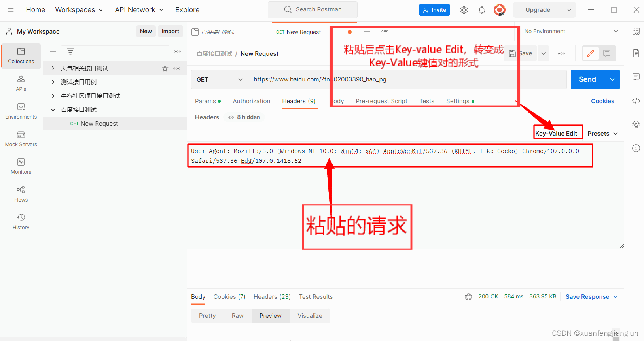The width and height of the screenshot is (644, 341).
Task: Open a new request tab with plus
Action: tap(367, 31)
